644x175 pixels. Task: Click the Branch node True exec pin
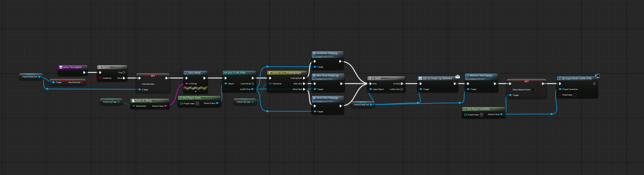pyautogui.click(x=124, y=72)
